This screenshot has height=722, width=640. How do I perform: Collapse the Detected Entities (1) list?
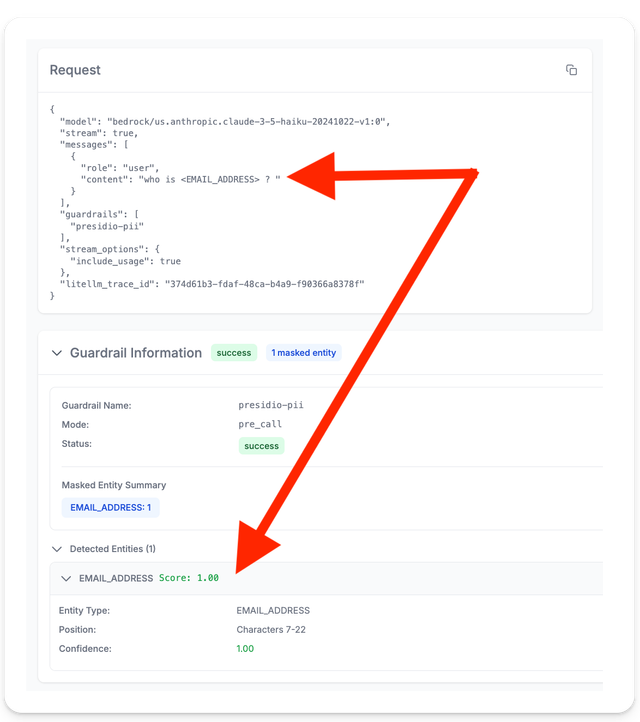tap(56, 549)
